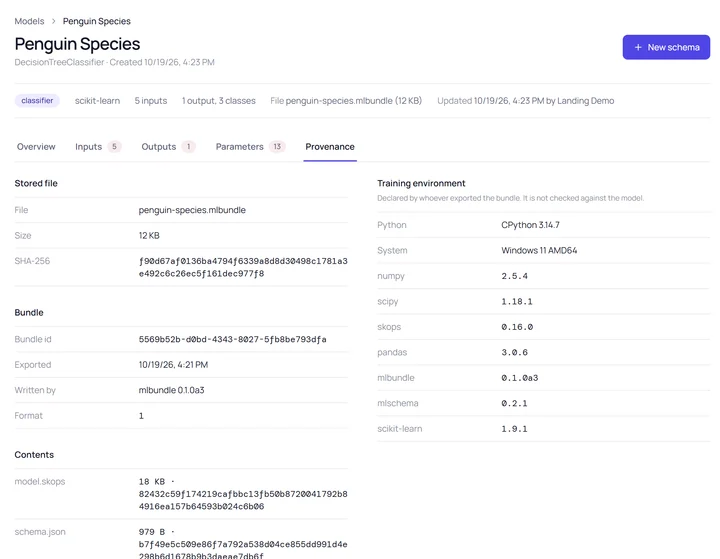
Task: Click the Bundle section heading
Action: coord(29,312)
